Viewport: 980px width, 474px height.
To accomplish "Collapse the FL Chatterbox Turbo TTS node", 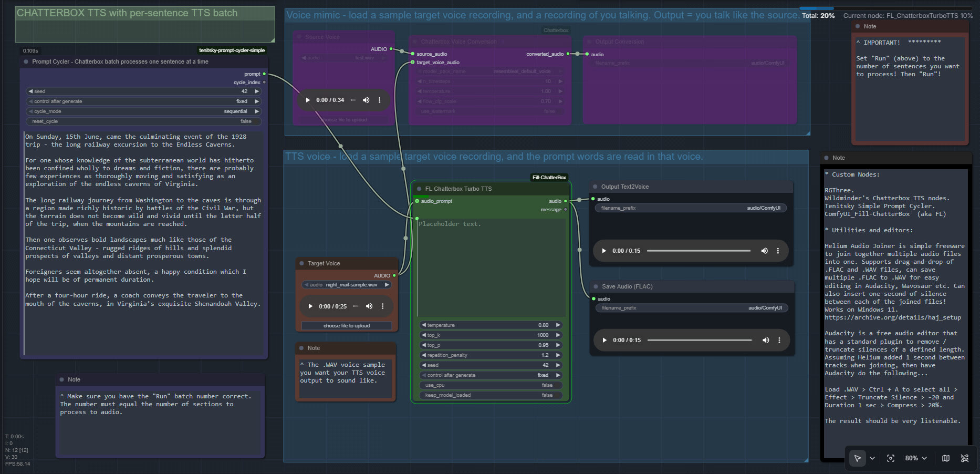I will [419, 189].
